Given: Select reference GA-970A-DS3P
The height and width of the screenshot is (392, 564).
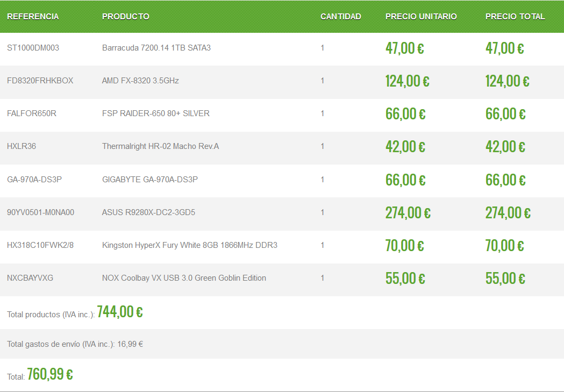Looking at the screenshot, I should click(x=34, y=180).
